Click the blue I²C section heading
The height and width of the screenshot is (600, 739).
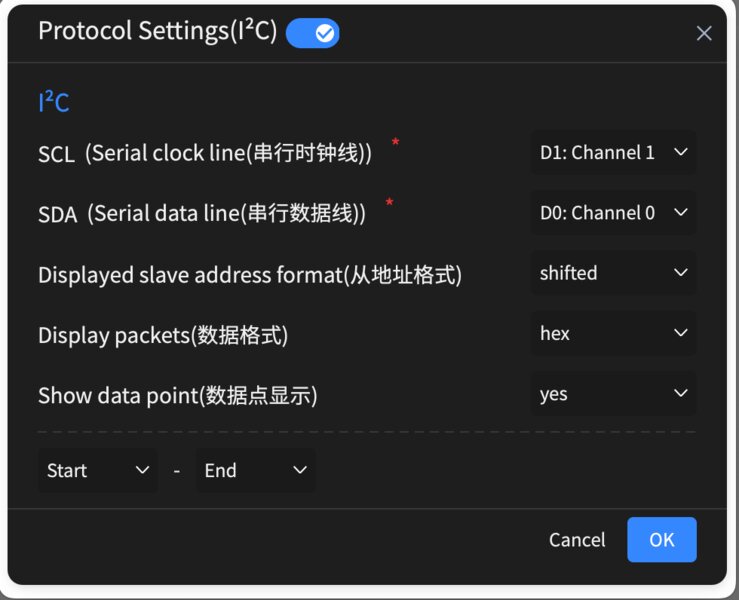pyautogui.click(x=54, y=103)
